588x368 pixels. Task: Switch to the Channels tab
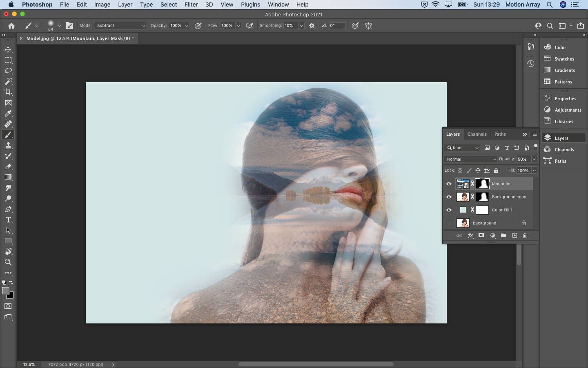[477, 134]
